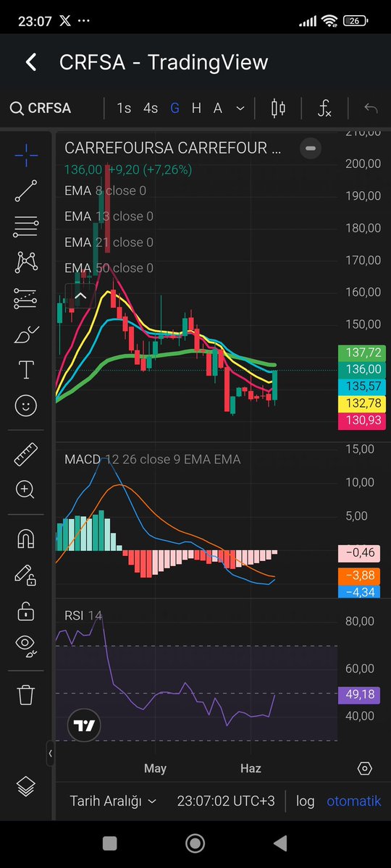
Task: Select the ruler measure tool
Action: pos(26,454)
